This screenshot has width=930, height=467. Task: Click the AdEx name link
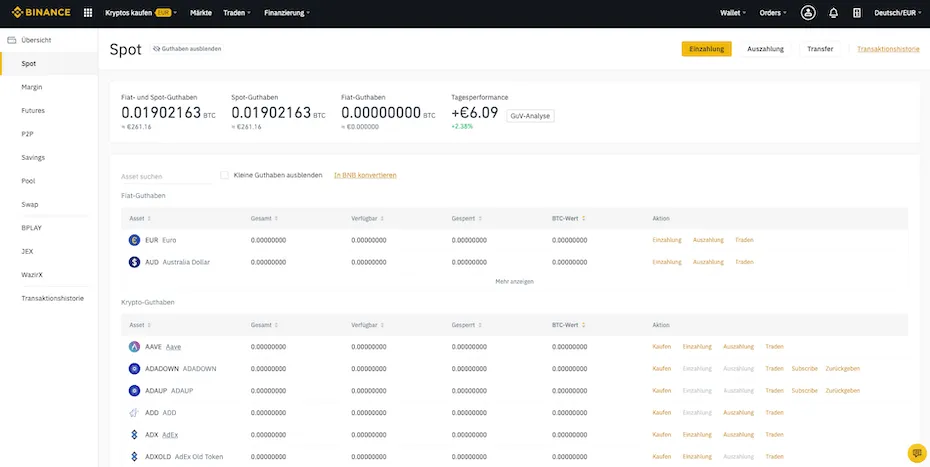point(170,434)
